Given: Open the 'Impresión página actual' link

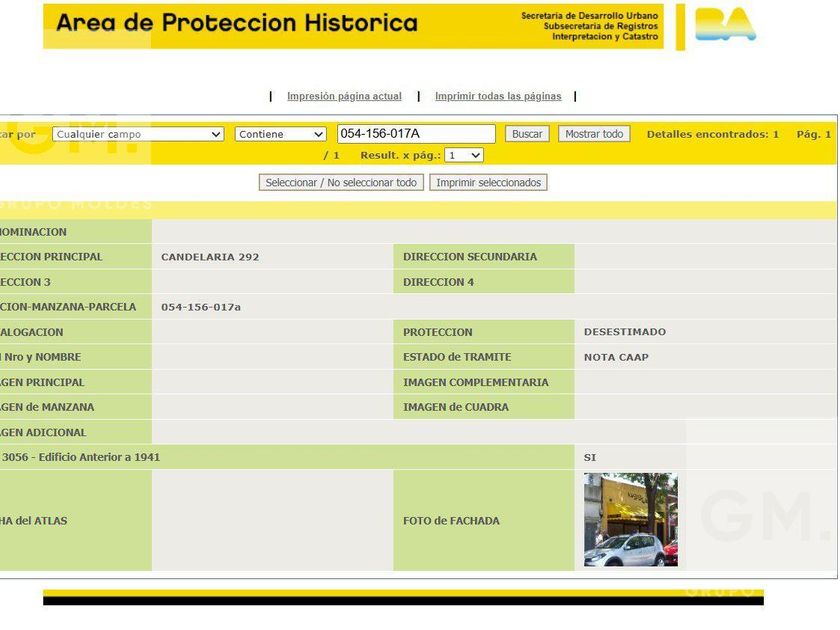Looking at the screenshot, I should (344, 97).
